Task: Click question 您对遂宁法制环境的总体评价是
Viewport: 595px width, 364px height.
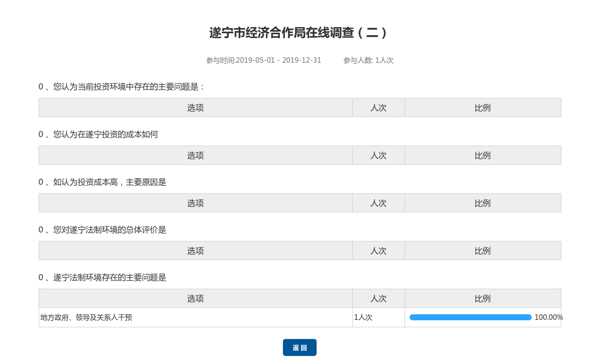Action: click(103, 230)
